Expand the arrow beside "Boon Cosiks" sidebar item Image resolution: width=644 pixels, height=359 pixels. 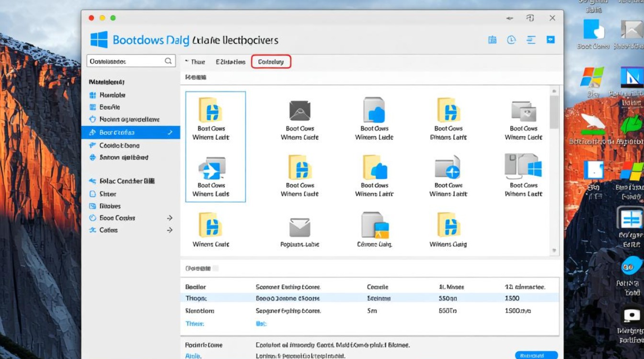(170, 218)
